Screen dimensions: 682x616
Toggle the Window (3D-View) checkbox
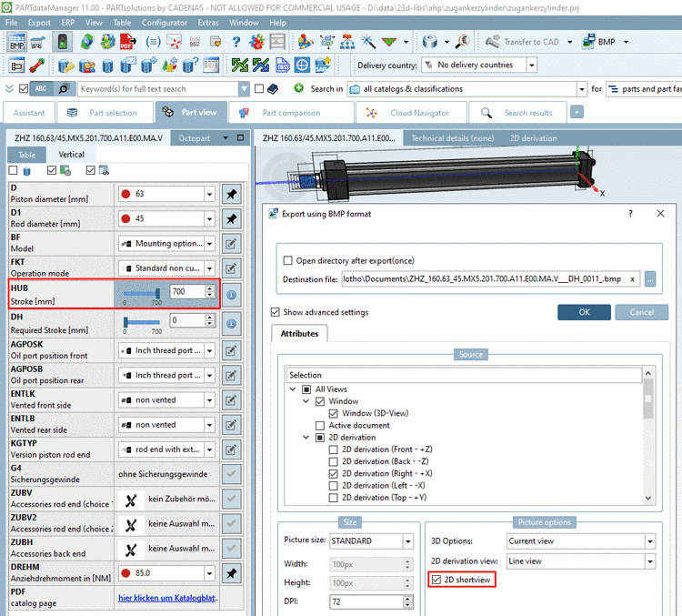tap(334, 414)
